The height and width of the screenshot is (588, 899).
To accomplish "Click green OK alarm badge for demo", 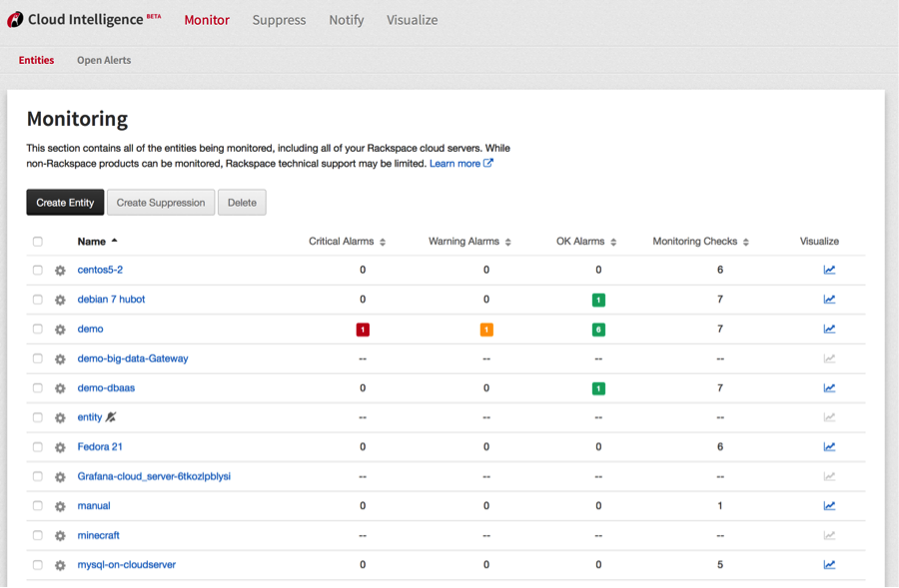I will (598, 329).
